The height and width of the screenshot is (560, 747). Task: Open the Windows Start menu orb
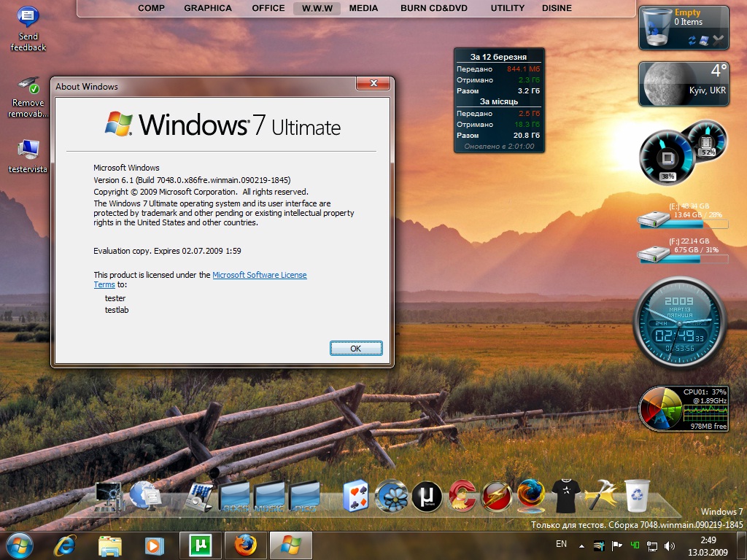(19, 545)
